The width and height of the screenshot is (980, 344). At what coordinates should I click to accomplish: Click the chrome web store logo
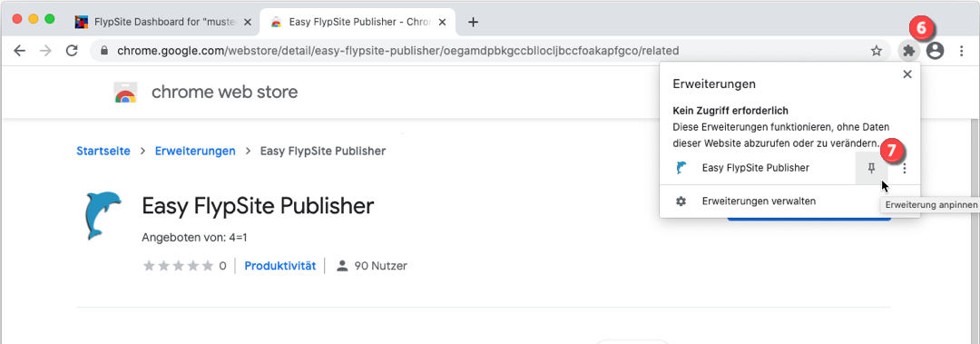(125, 93)
